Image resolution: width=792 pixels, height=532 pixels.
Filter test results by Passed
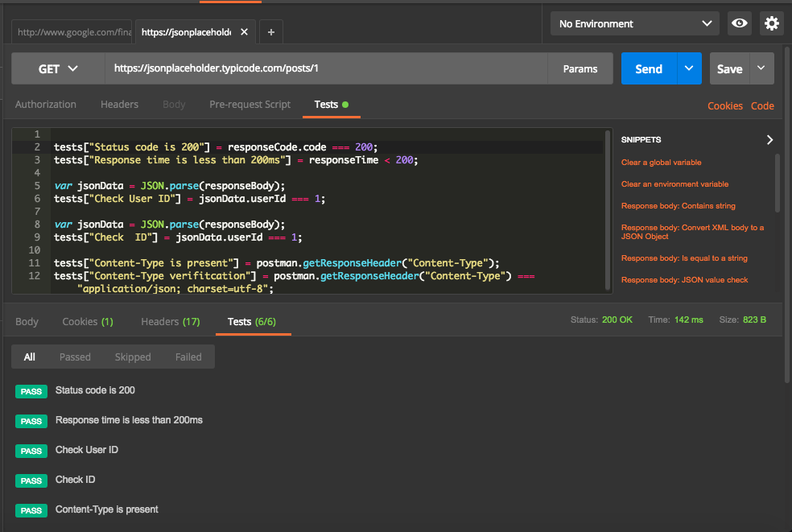tap(75, 357)
